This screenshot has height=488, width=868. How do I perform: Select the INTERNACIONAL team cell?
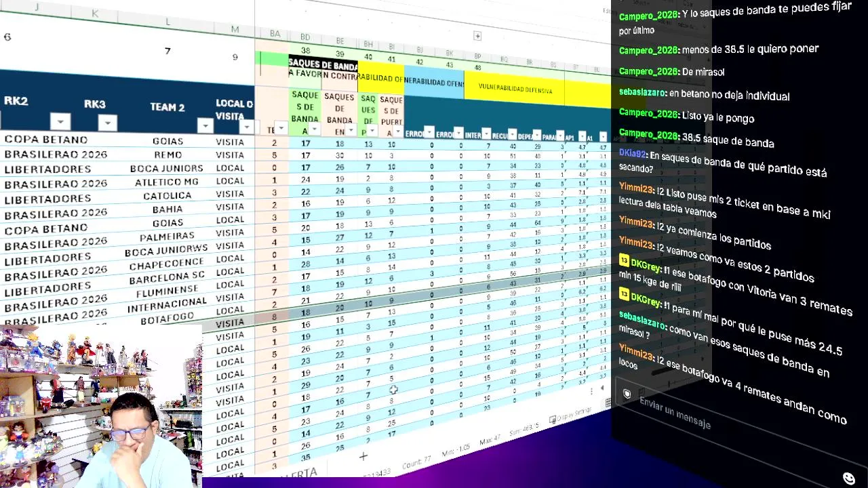click(167, 305)
